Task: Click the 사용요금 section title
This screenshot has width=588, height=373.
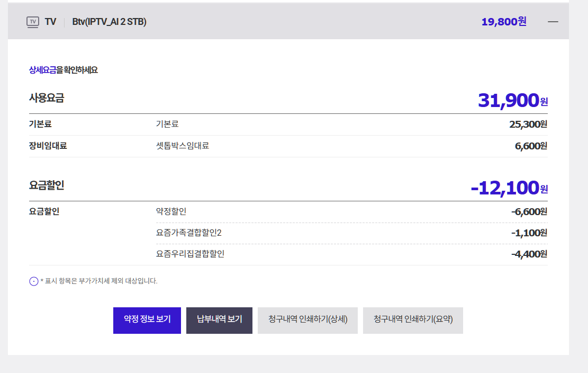Action: tap(47, 98)
